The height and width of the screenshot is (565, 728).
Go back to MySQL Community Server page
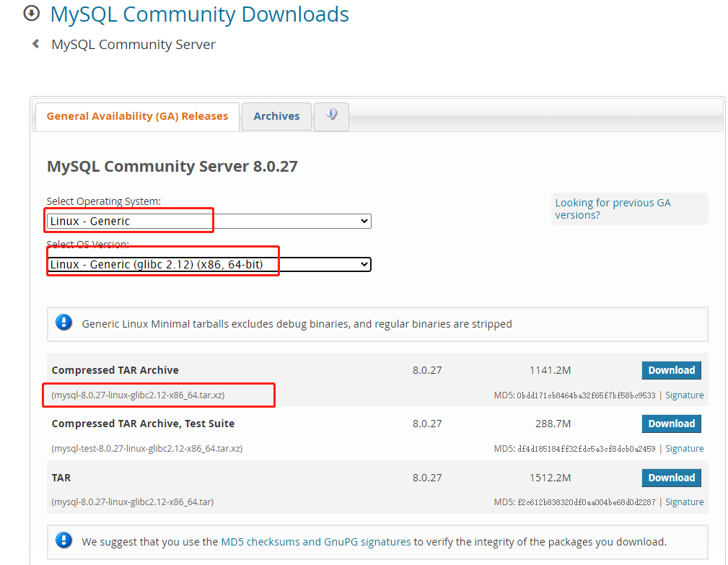coord(133,44)
